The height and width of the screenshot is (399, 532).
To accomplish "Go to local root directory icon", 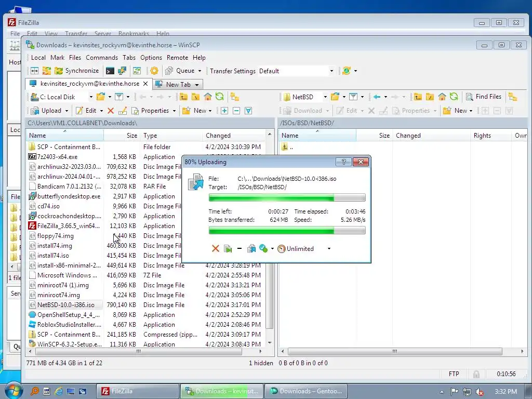I will tap(196, 97).
